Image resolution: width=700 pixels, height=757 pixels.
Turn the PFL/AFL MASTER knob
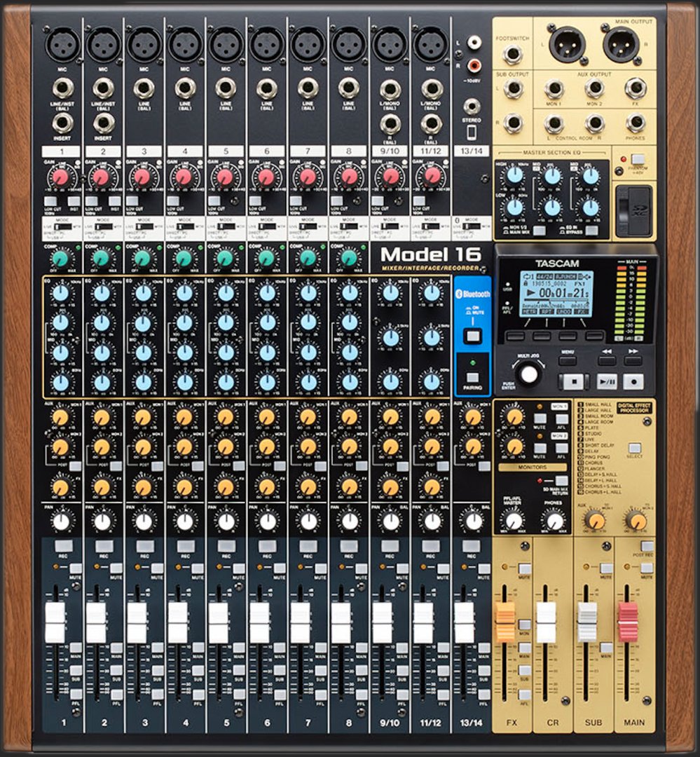[513, 521]
